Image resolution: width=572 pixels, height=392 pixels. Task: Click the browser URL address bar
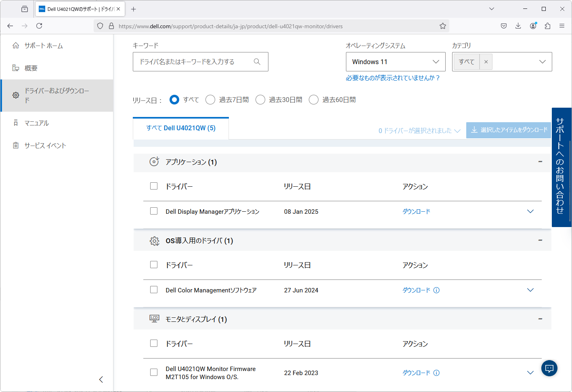click(271, 26)
